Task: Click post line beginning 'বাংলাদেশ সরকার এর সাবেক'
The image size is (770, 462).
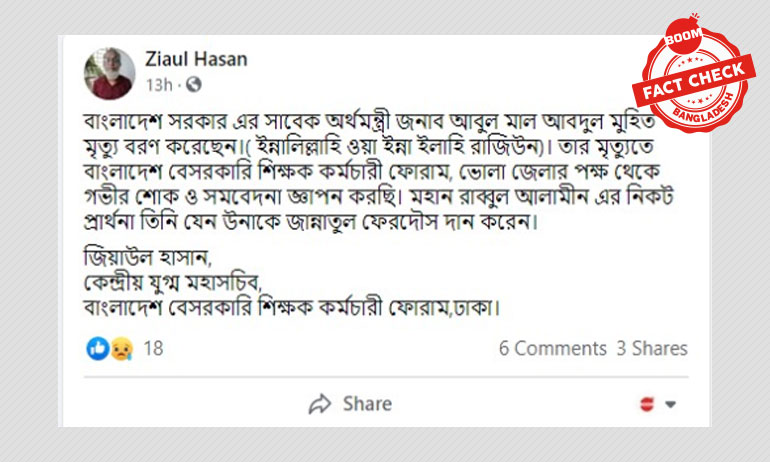Action: tap(369, 121)
